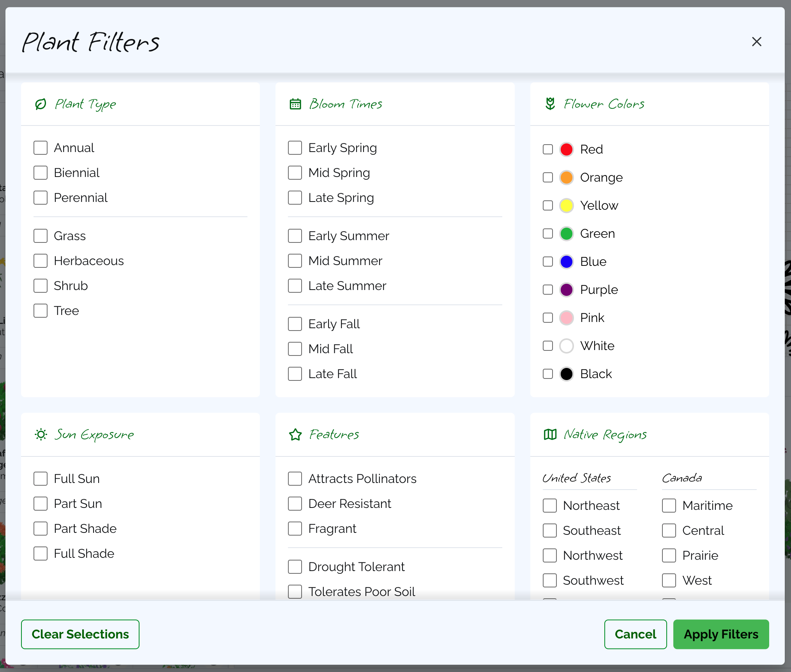
Task: Check the Shrub checkbox
Action: click(x=41, y=286)
